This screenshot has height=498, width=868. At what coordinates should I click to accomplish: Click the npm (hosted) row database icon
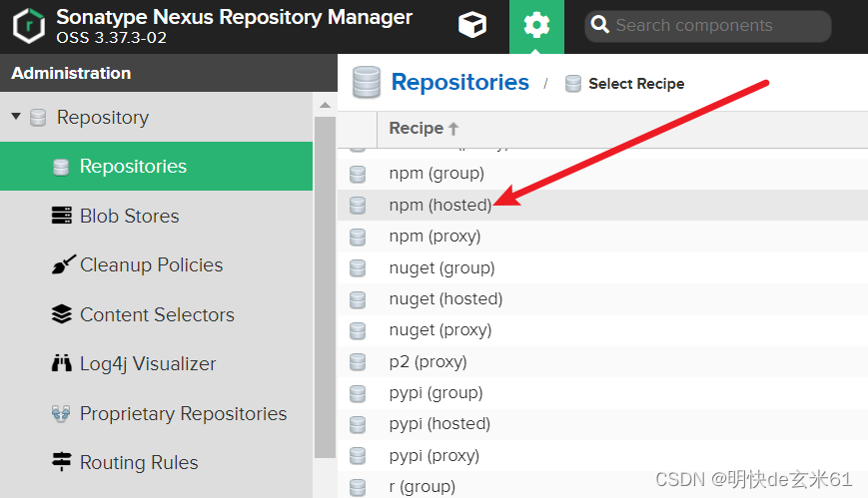click(x=358, y=206)
